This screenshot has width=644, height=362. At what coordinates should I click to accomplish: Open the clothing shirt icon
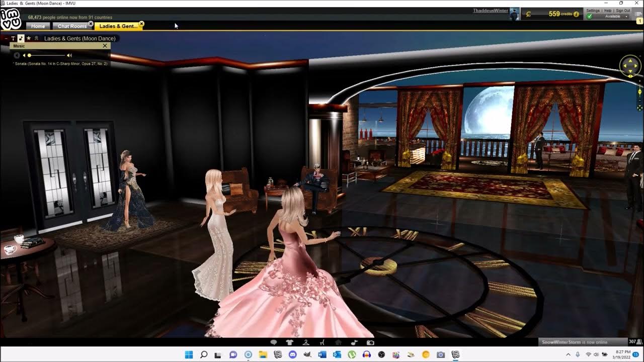coord(289,342)
